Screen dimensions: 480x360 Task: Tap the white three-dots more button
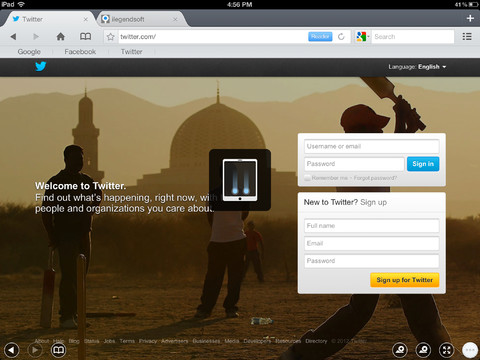[470, 350]
